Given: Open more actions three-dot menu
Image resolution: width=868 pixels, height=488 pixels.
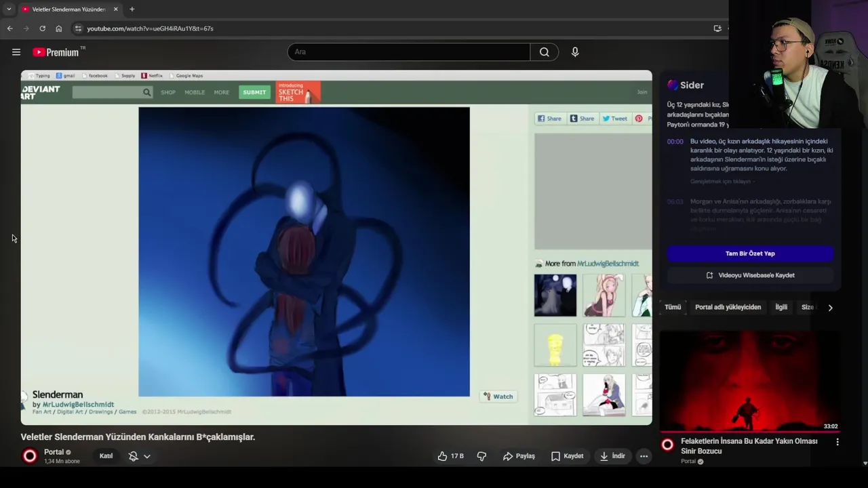Looking at the screenshot, I should [x=644, y=456].
